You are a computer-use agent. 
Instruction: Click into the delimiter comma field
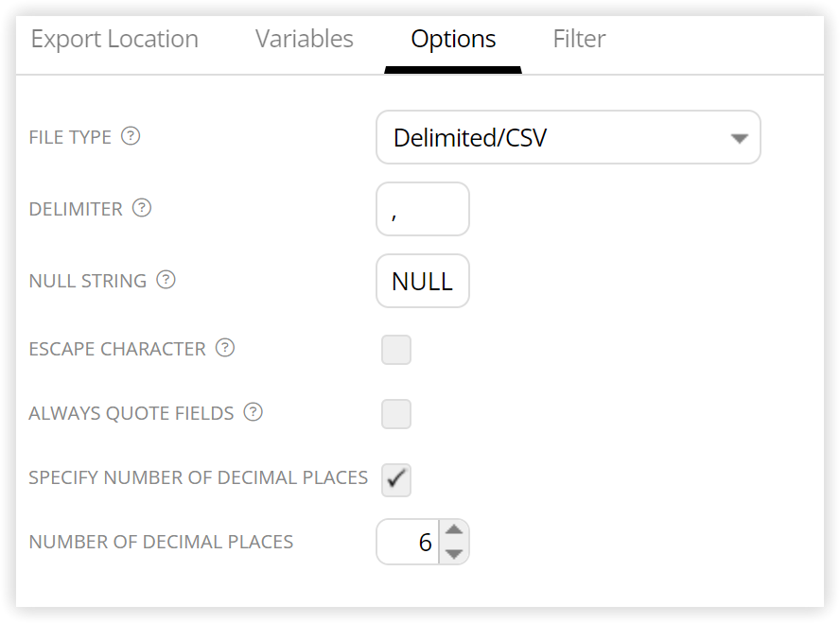[423, 209]
